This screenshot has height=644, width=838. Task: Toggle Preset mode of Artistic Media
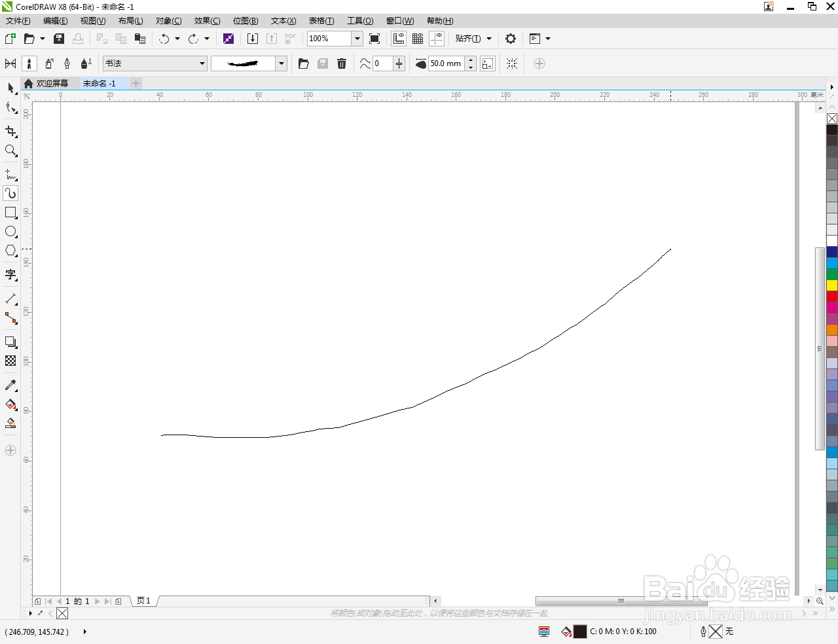(x=10, y=63)
